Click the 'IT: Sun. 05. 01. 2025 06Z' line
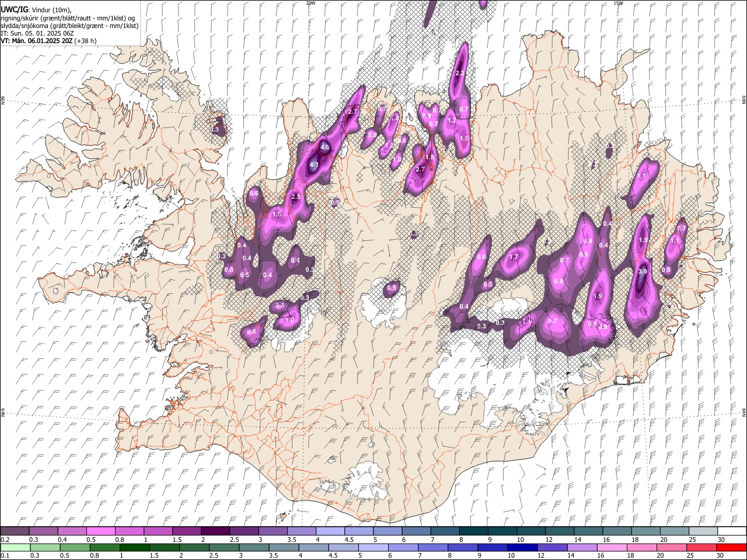The image size is (747, 560). (37, 33)
